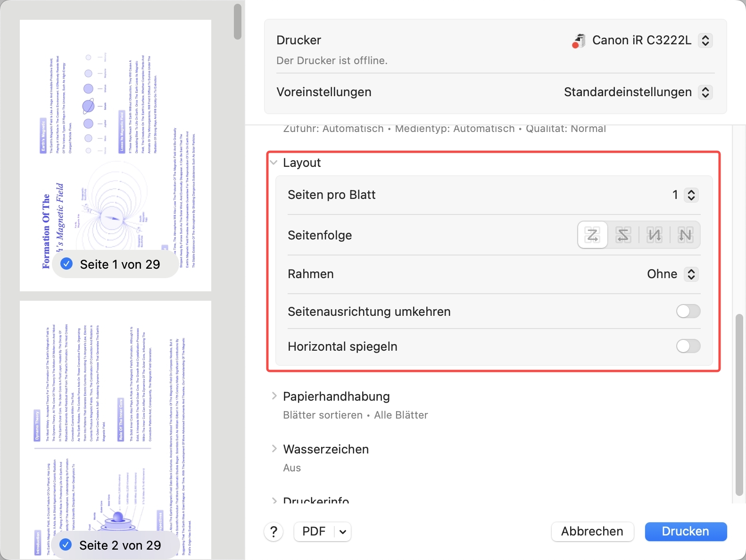746x560 pixels.
Task: Enable the Horizontal spiegeln switch
Action: [x=688, y=346]
